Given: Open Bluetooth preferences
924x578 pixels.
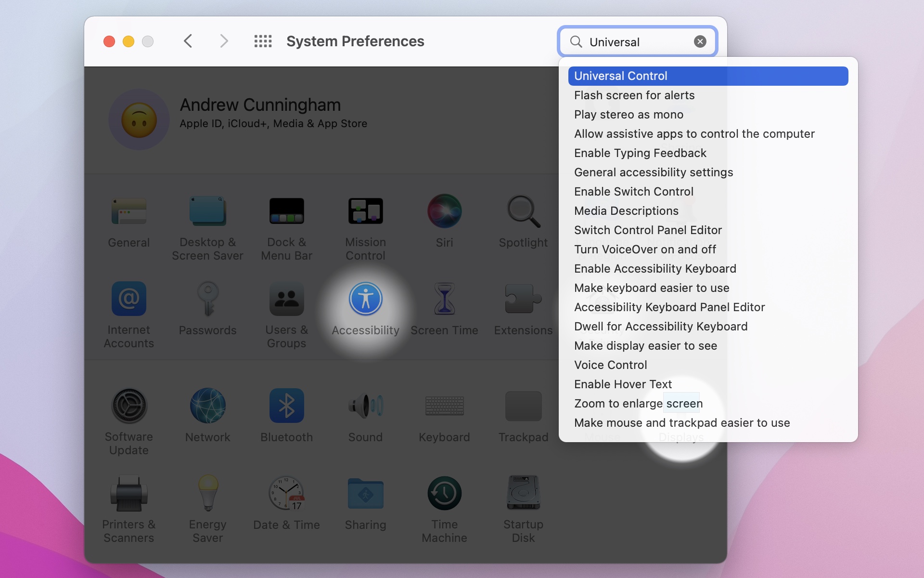Looking at the screenshot, I should (286, 406).
